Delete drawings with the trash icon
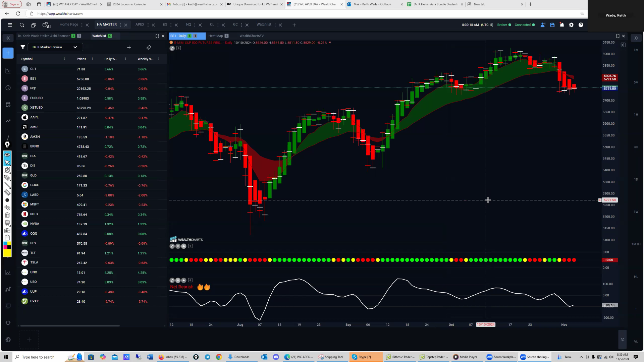Screen dimensions: 644x362 point(7,215)
